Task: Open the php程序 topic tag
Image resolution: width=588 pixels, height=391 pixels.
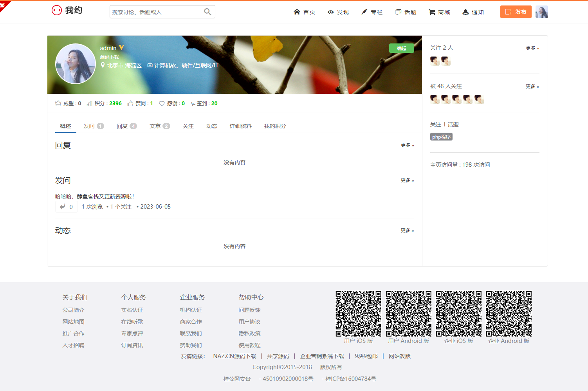Action: pos(441,137)
